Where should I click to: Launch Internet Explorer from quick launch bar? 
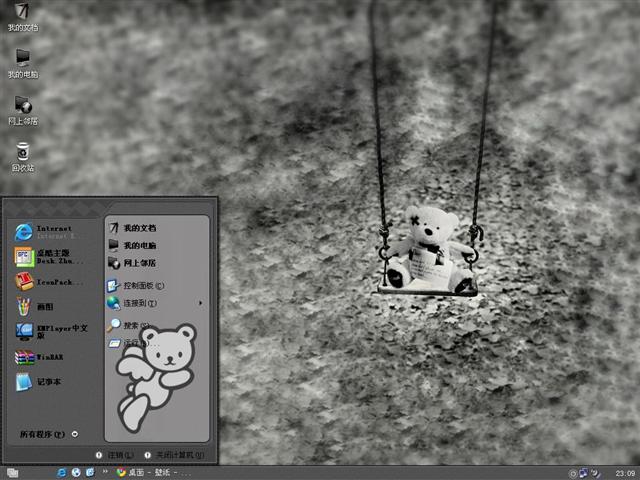62,473
